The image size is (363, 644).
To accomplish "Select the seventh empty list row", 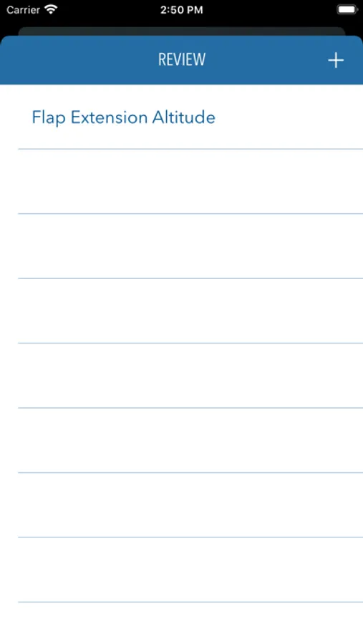I will coord(181,570).
